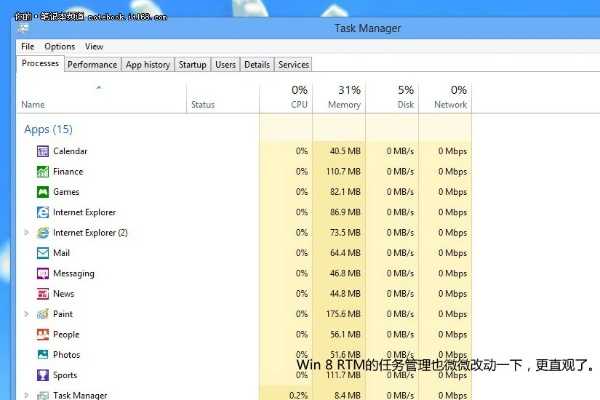Click the Calendar app icon
This screenshot has width=600, height=400.
(x=43, y=151)
